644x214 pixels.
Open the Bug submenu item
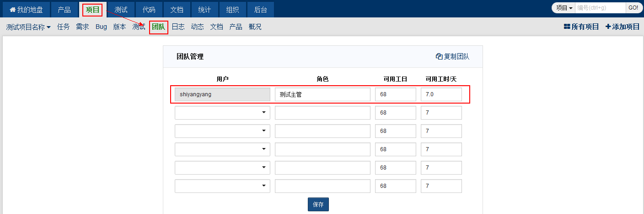tap(101, 27)
